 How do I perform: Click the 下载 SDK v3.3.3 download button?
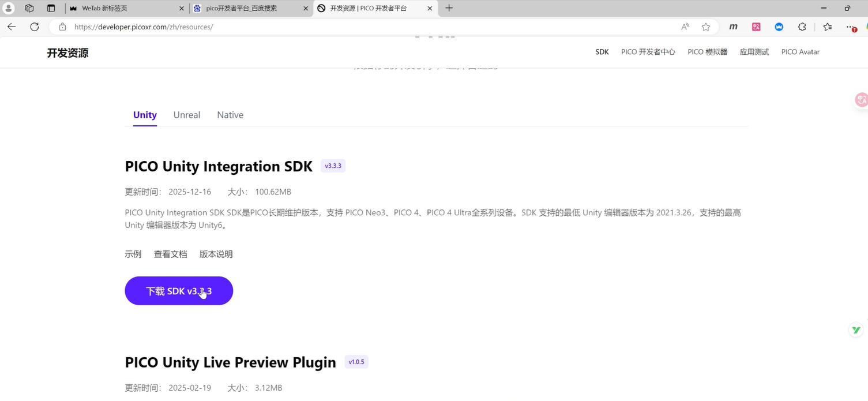(x=179, y=291)
